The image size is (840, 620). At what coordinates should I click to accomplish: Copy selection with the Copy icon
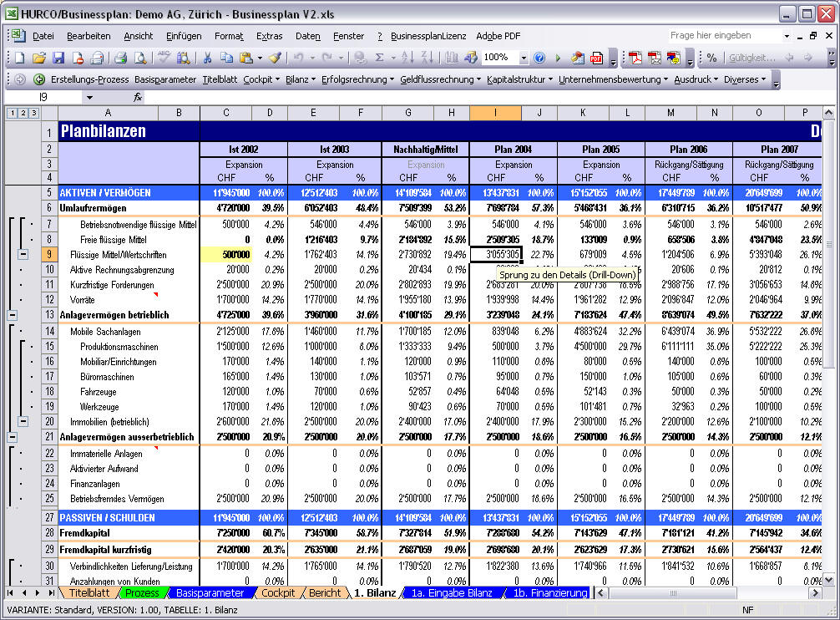(226, 58)
